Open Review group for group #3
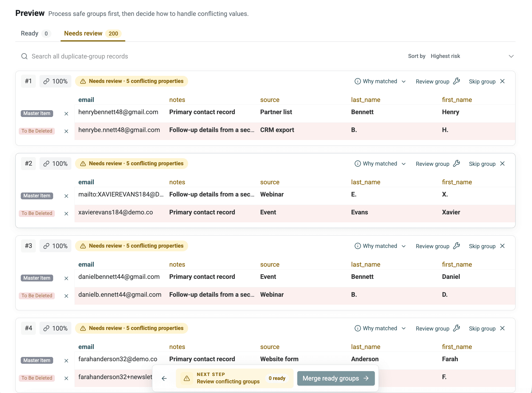 [438, 246]
